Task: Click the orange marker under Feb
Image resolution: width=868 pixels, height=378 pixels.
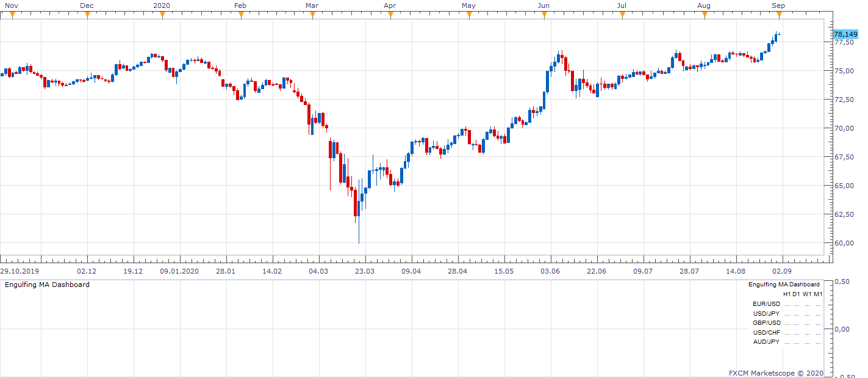Action: (x=240, y=15)
